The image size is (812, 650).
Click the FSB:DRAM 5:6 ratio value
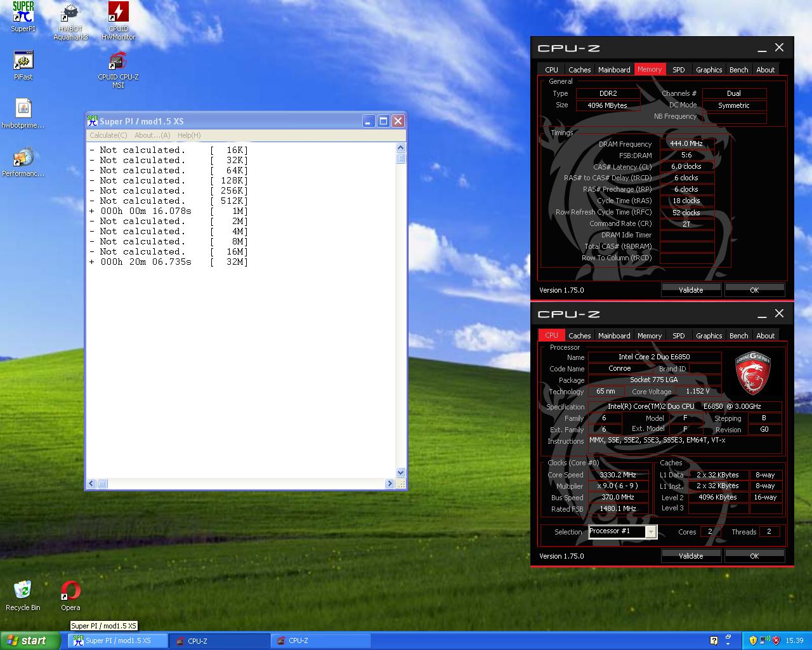pyautogui.click(x=686, y=156)
